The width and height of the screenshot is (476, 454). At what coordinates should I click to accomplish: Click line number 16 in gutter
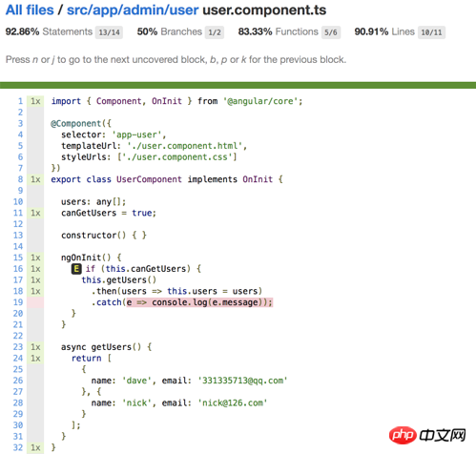18,269
